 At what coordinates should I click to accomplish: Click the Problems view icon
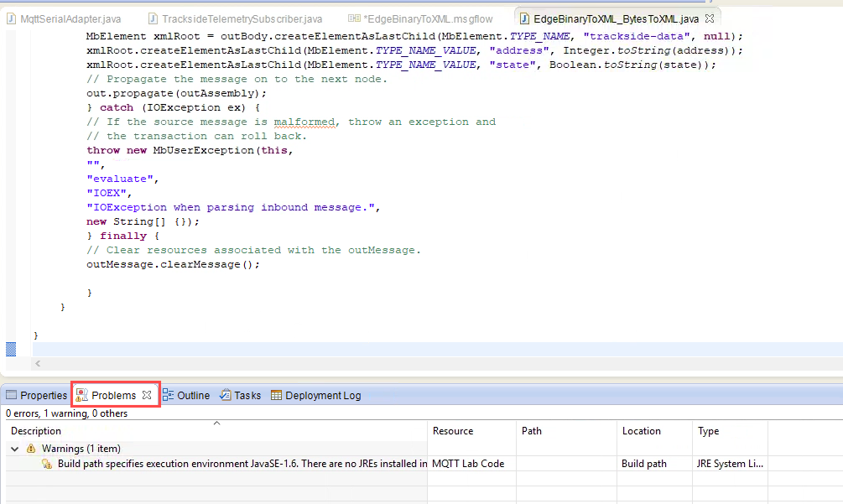pos(81,395)
